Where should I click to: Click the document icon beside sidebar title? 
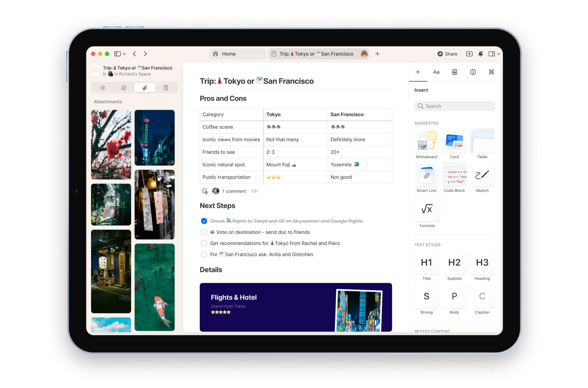pyautogui.click(x=96, y=71)
